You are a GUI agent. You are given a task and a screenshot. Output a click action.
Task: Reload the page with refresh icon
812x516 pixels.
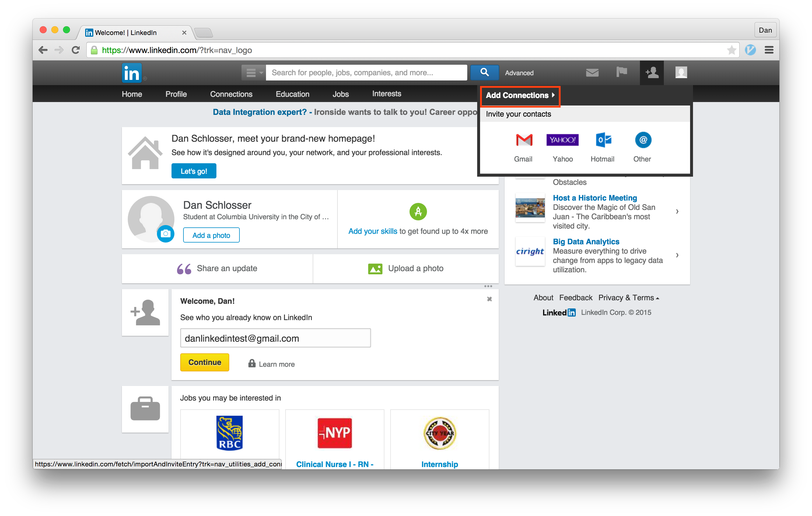(76, 50)
